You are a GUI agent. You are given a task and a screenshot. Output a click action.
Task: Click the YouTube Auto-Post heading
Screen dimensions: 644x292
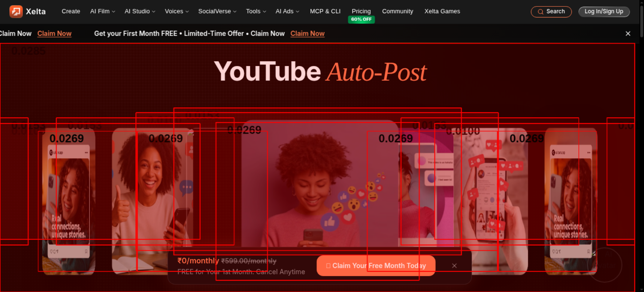pyautogui.click(x=320, y=72)
